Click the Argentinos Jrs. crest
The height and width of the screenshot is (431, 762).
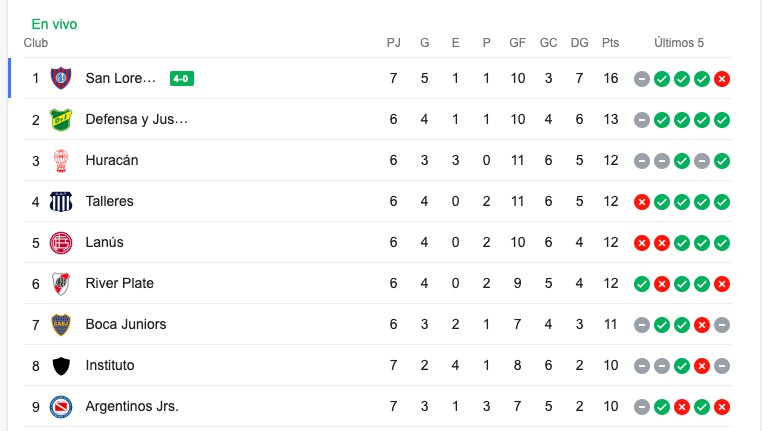click(61, 407)
